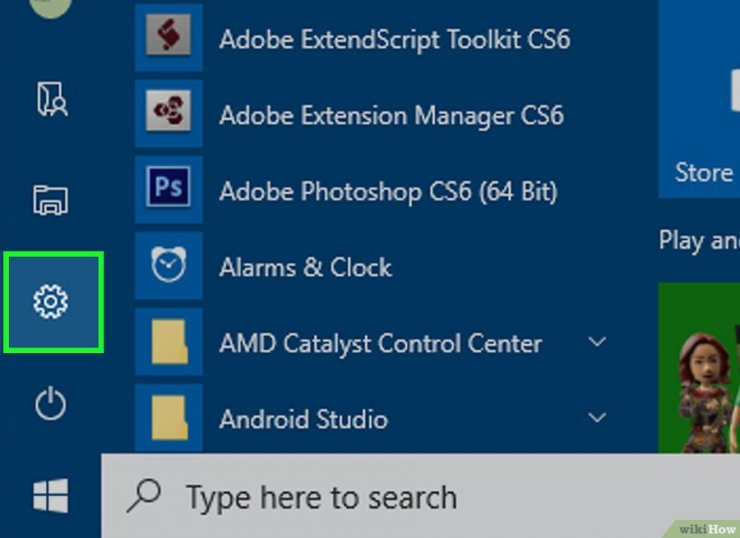Click the Adobe Extension Manager CS6 icon
The image size is (740, 538).
pos(168,114)
